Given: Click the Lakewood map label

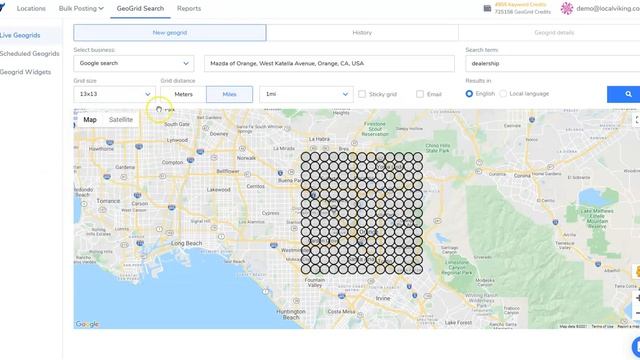Looking at the screenshot, I should (x=218, y=190).
